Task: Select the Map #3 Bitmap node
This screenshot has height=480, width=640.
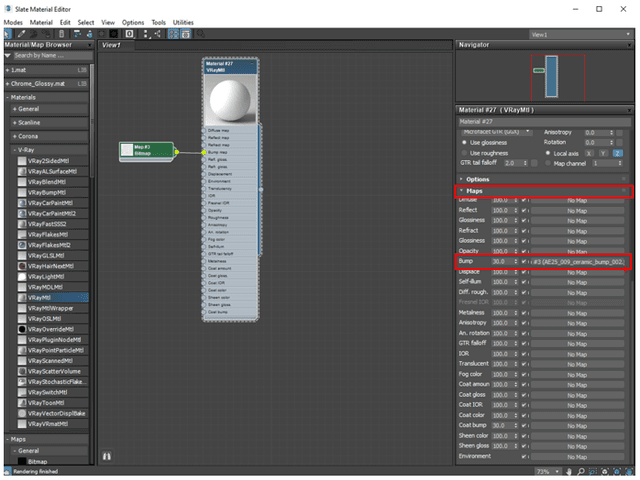Action: (x=147, y=151)
